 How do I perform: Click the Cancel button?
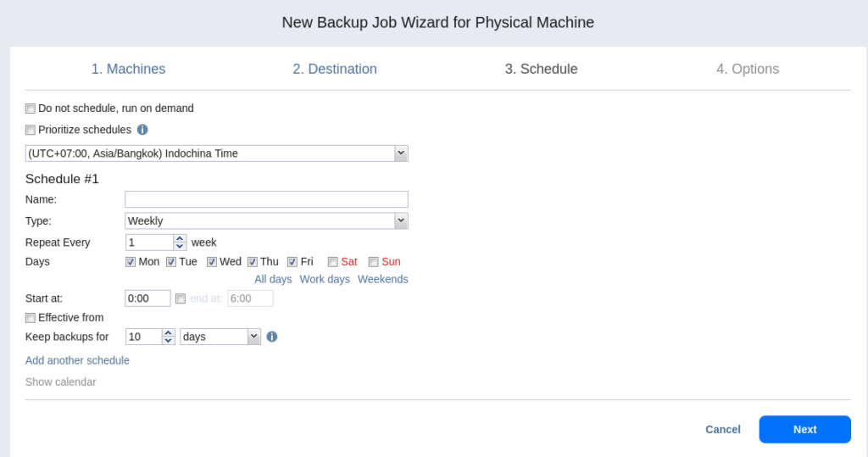723,430
